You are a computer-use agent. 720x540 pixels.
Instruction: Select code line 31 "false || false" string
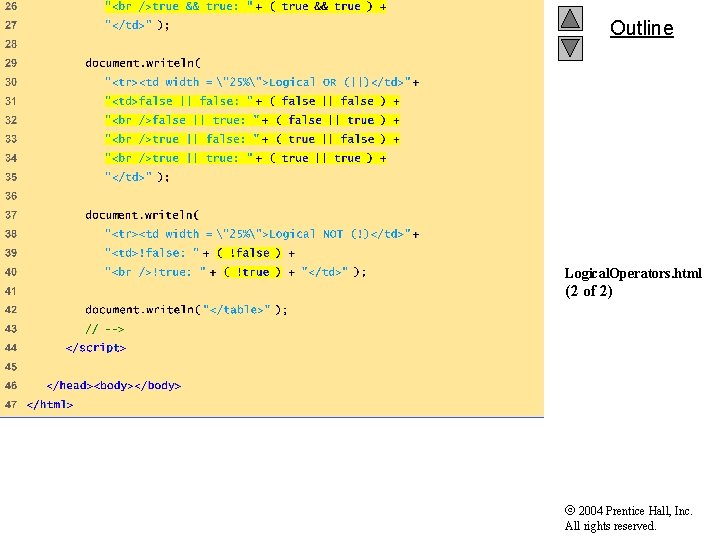(252, 101)
